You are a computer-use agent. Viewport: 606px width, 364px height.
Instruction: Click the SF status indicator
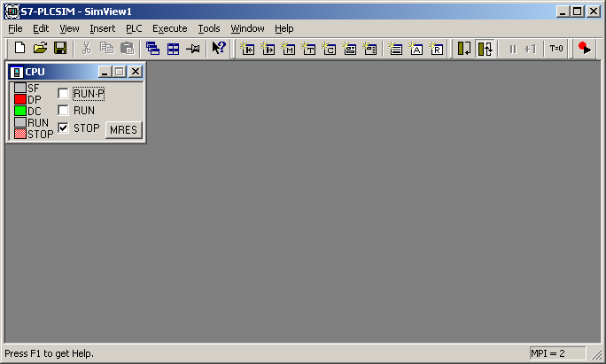tap(20, 88)
